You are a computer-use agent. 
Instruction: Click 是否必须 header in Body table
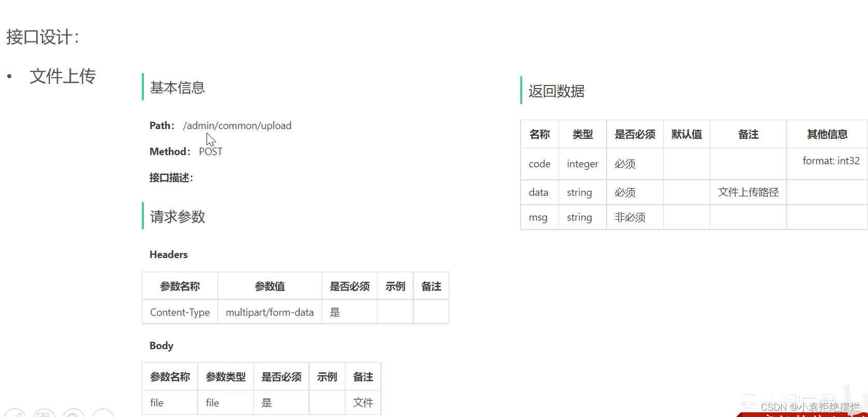(282, 377)
